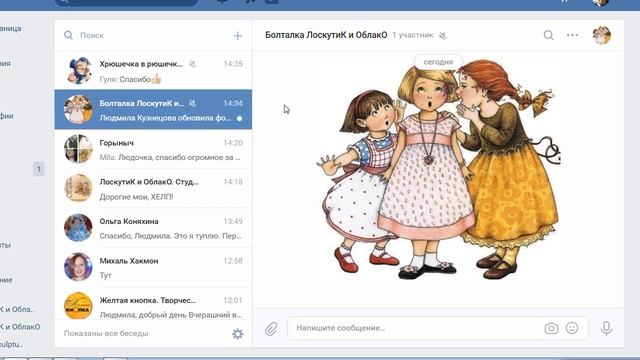Viewport: 640px width, 360px height.
Task: Start a new conversation with plus icon
Action: [238, 36]
